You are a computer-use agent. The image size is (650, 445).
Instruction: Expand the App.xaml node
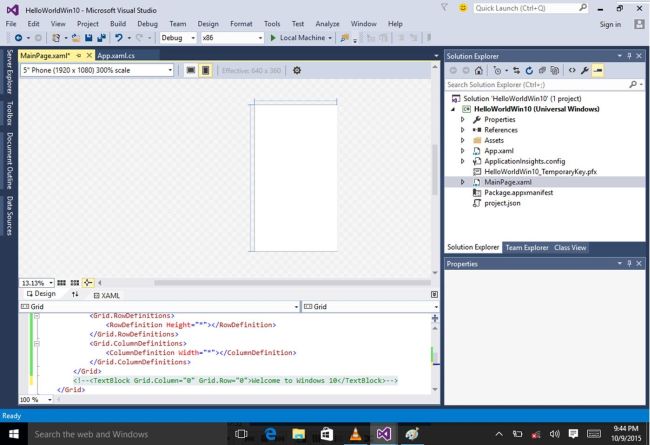tap(463, 151)
